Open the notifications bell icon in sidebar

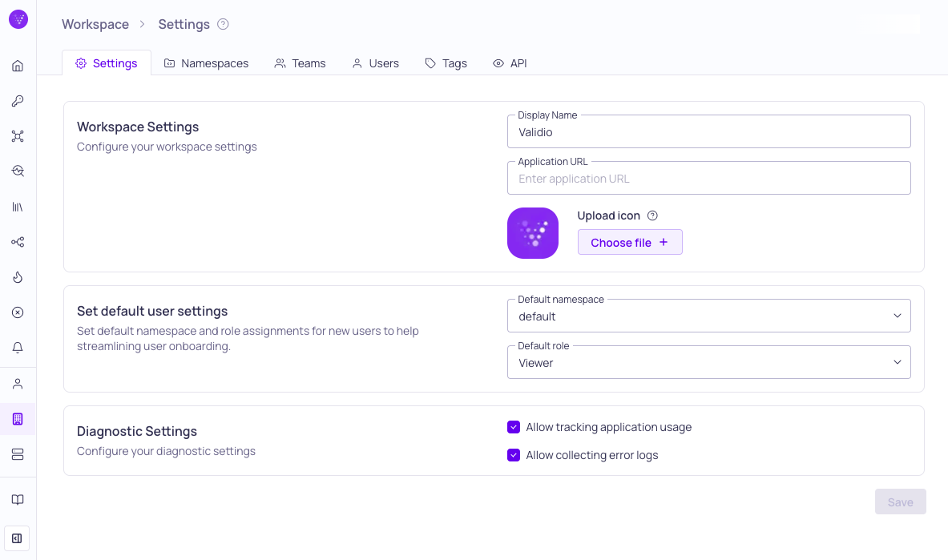tap(18, 348)
